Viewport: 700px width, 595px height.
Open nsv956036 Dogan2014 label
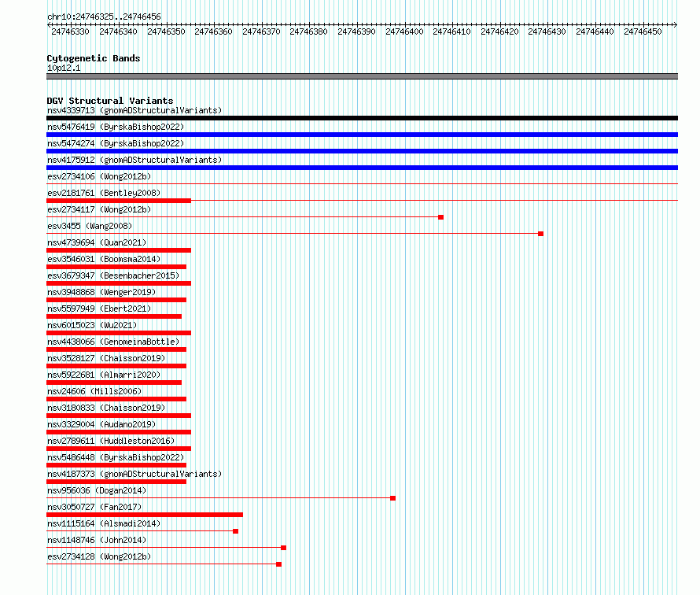click(97, 490)
